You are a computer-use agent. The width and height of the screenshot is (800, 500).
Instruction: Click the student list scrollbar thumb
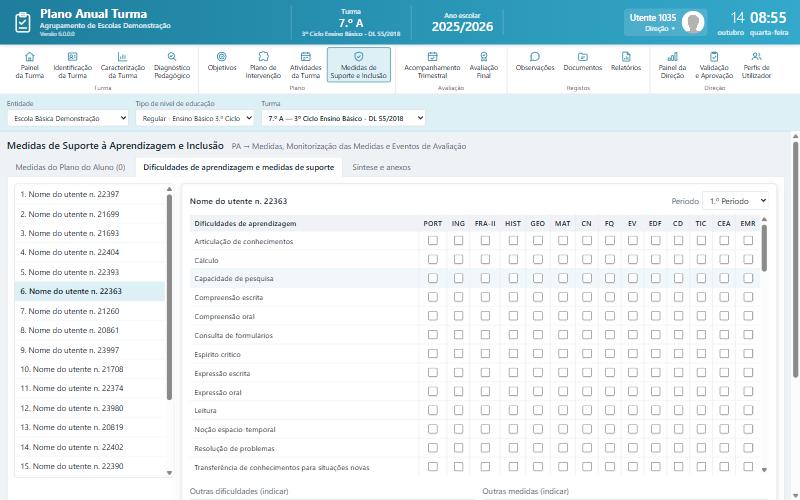click(x=169, y=297)
